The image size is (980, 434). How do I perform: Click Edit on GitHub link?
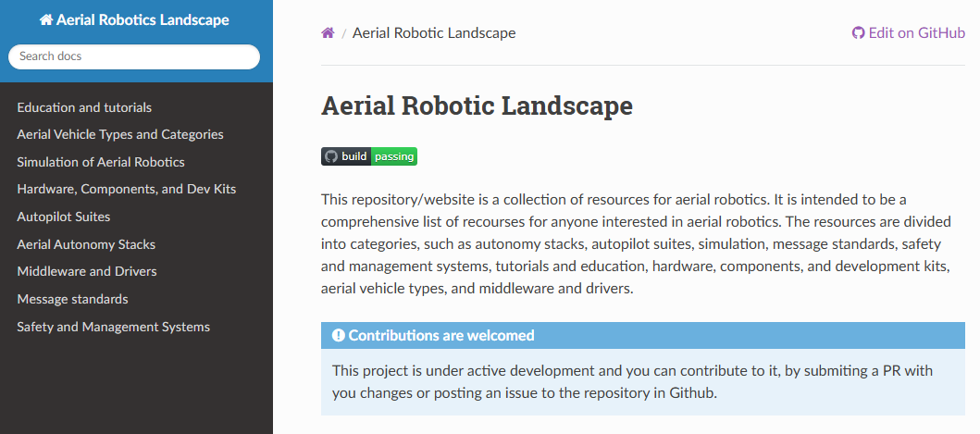(909, 33)
